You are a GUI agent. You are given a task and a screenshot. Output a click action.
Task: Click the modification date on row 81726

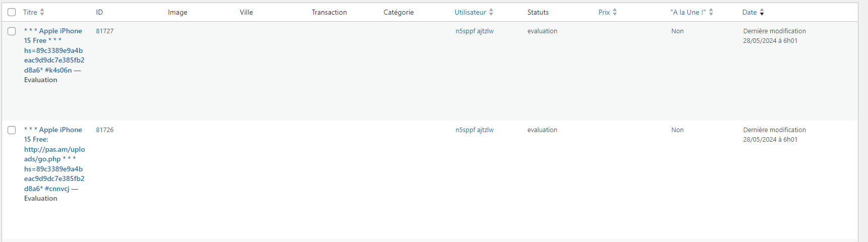774,135
